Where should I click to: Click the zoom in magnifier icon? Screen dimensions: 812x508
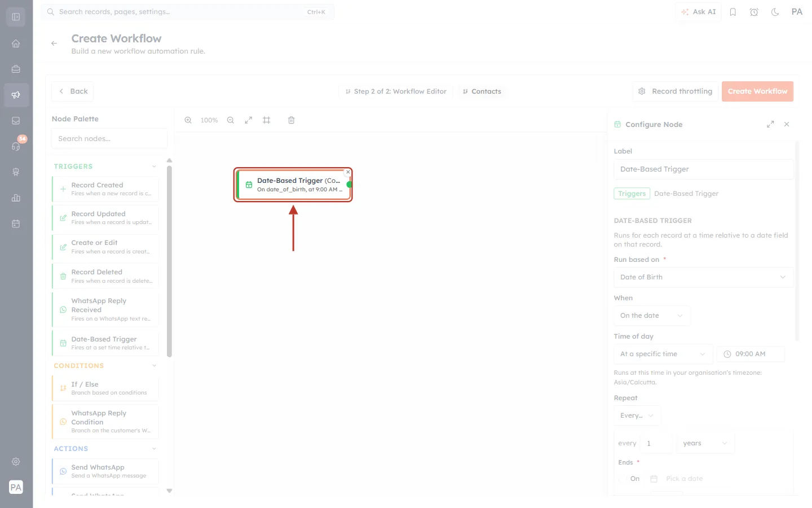tap(188, 120)
